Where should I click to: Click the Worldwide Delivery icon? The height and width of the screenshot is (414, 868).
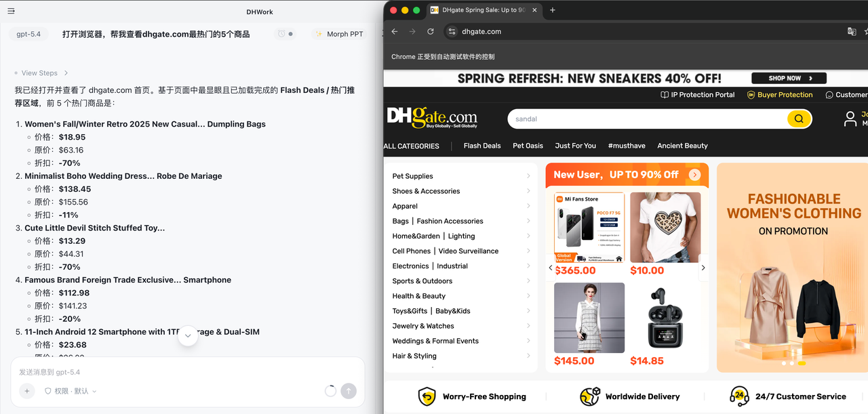pyautogui.click(x=590, y=396)
